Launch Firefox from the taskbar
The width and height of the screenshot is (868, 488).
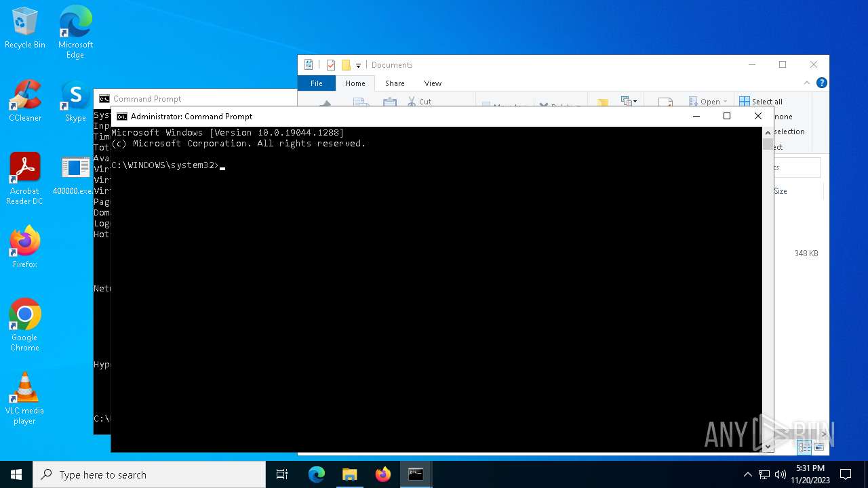(x=383, y=474)
